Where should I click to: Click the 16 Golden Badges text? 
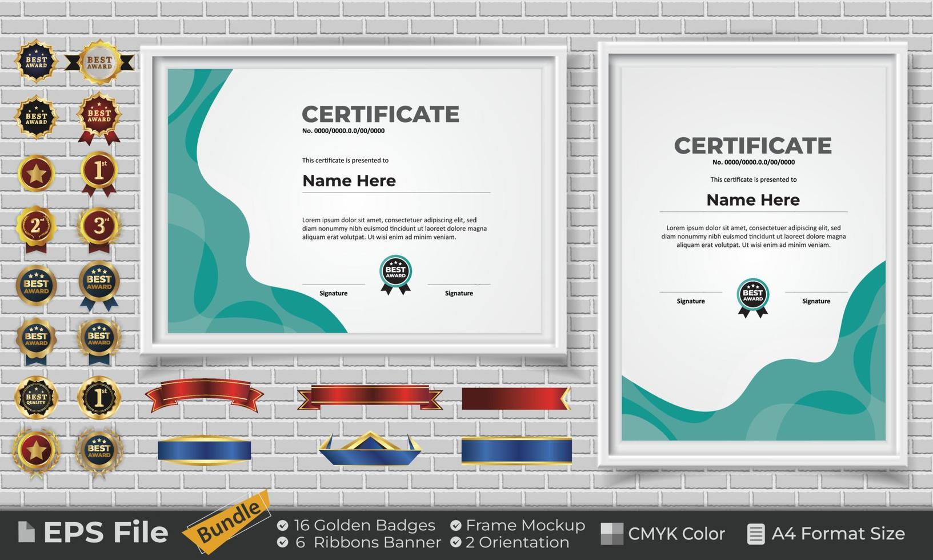(365, 525)
